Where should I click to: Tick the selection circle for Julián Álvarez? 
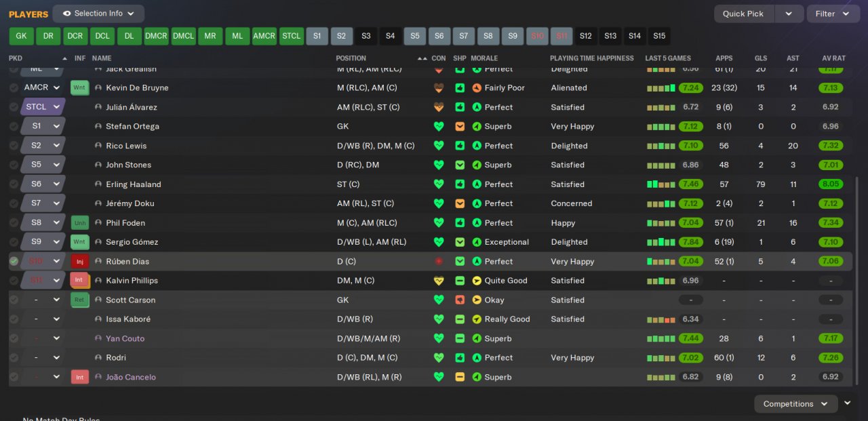coord(14,107)
